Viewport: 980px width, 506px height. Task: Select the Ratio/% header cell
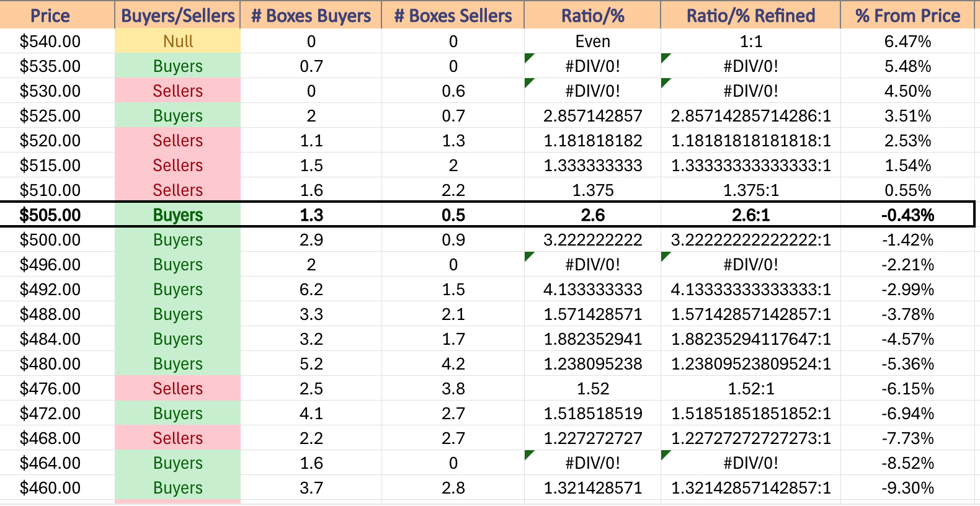[592, 15]
